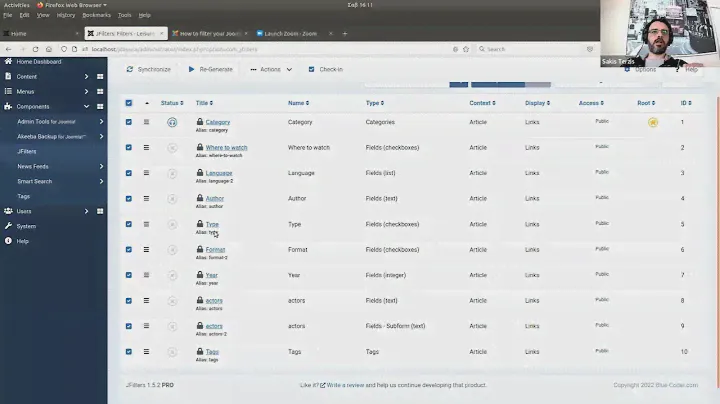Toggle the select-all checkbox in table header
Screen dimensions: 720x404
128,103
